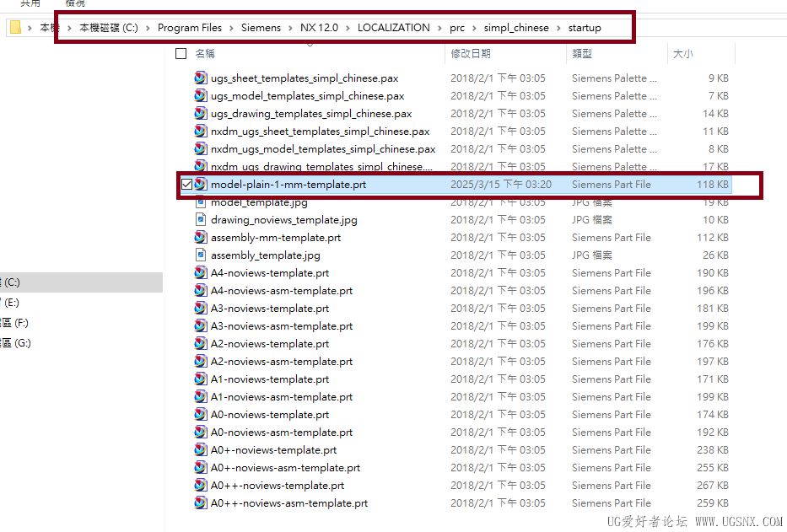The height and width of the screenshot is (532, 787).
Task: Expand the dropdown chevron after prc breadcrumb
Action: (474, 28)
